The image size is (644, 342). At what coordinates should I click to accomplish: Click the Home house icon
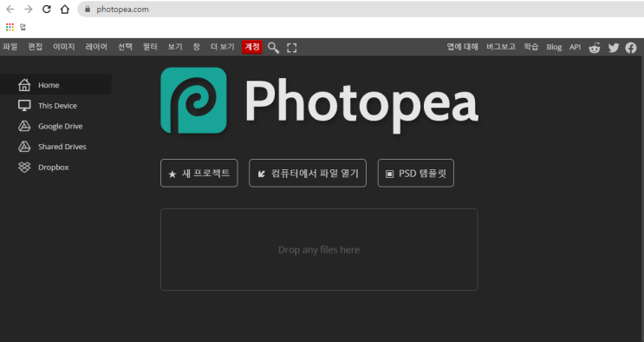pyautogui.click(x=24, y=85)
